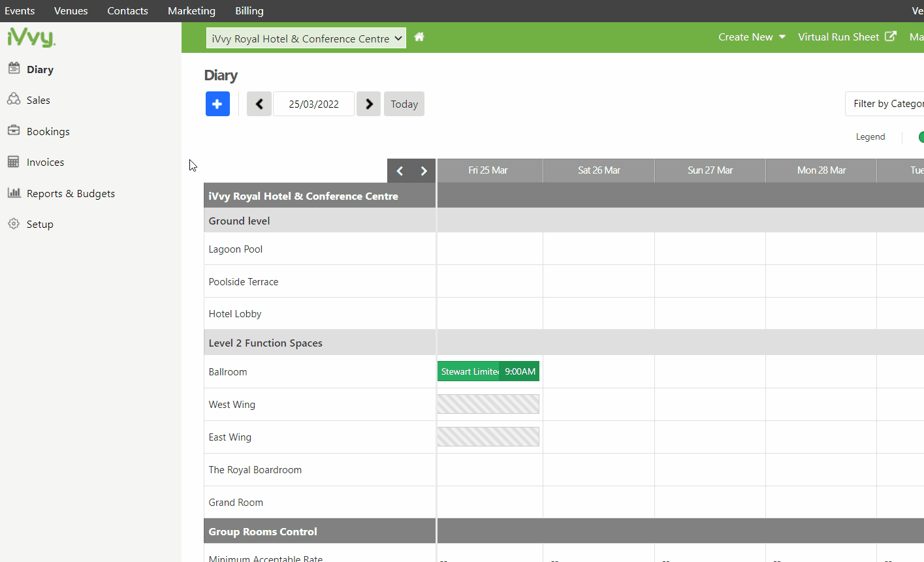
Task: Click the Setup gear icon
Action: 14,223
